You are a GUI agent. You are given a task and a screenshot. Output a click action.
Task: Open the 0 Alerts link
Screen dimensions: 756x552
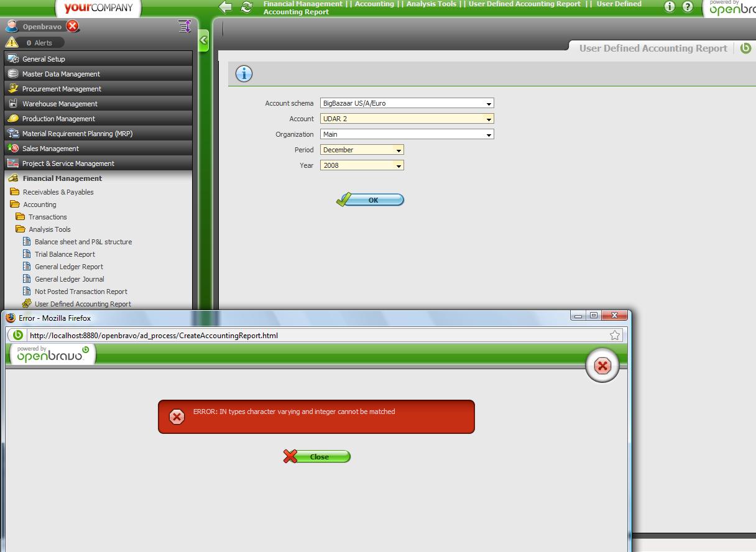(x=39, y=43)
